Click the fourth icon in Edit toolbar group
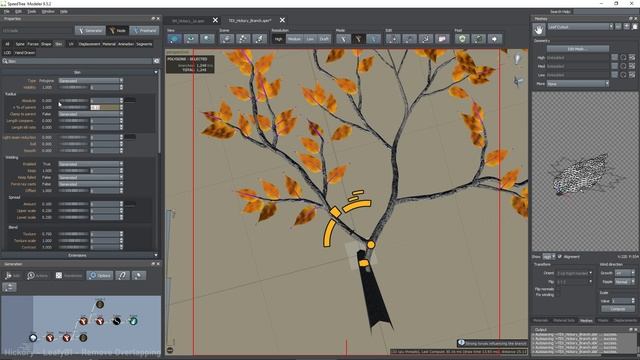 442,39
